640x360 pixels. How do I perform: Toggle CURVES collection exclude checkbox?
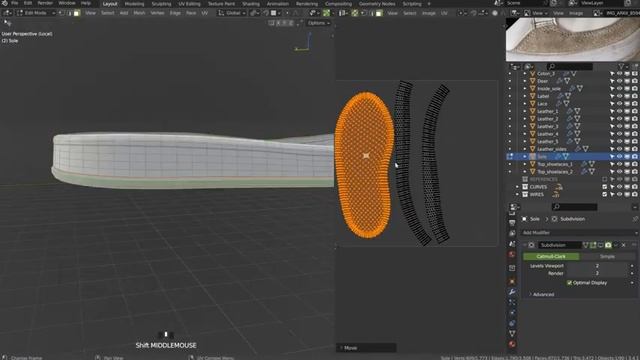coord(604,187)
